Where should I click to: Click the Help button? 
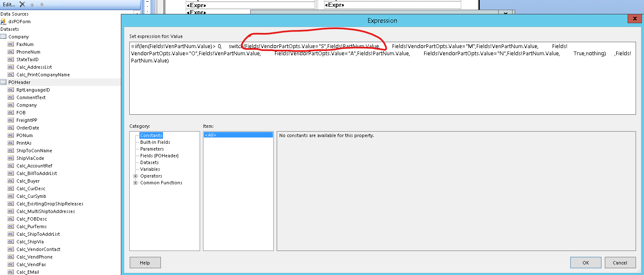(145, 263)
